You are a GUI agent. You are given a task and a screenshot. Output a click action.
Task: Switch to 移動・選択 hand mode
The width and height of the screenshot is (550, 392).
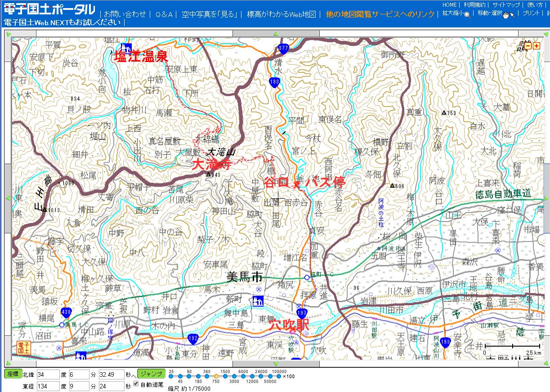click(x=496, y=13)
